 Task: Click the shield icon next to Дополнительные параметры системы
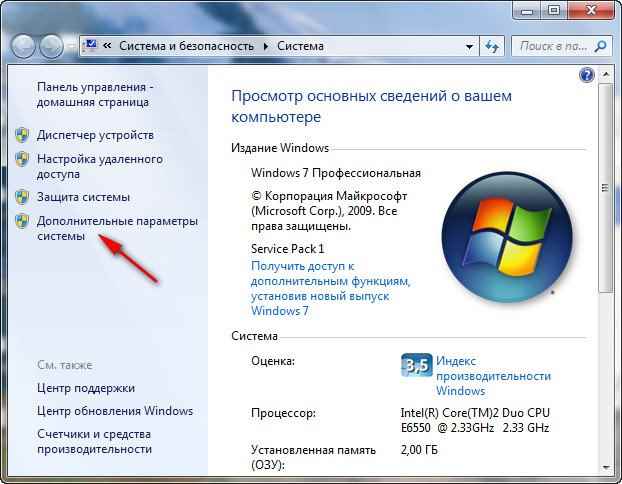point(22,221)
